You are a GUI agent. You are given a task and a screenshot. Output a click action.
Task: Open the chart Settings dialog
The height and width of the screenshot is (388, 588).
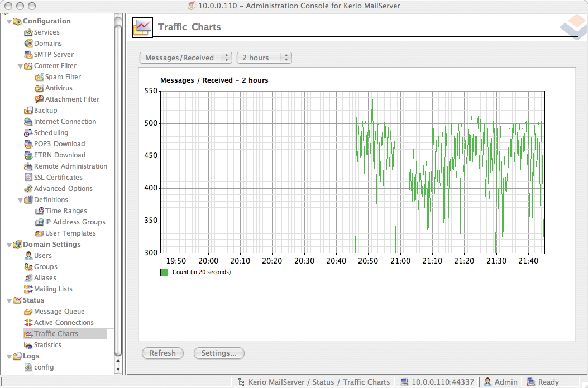point(219,353)
